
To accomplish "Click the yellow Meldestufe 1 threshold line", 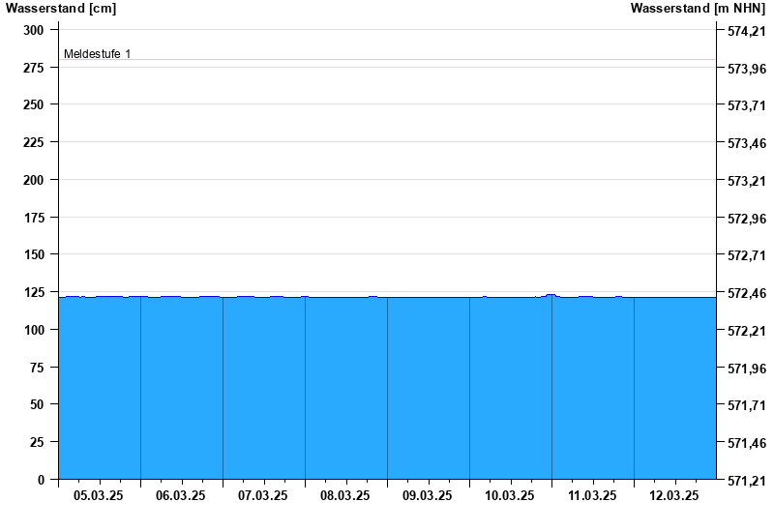I will tap(388, 60).
